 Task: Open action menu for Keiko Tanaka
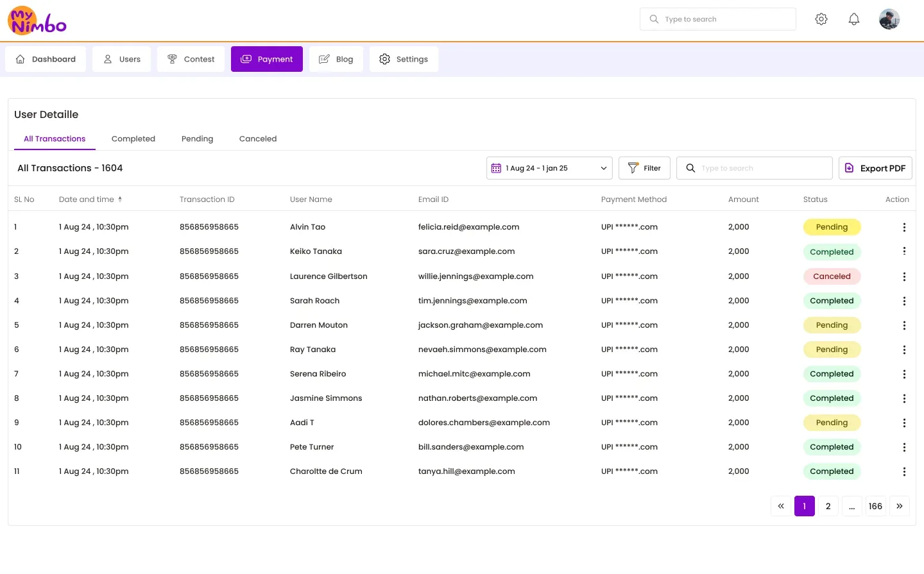click(x=904, y=251)
